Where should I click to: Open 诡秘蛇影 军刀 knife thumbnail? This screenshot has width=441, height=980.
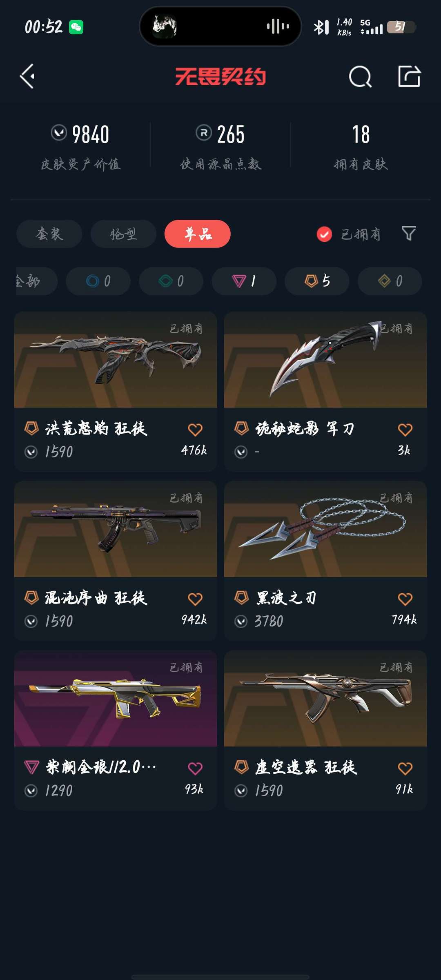click(x=325, y=360)
